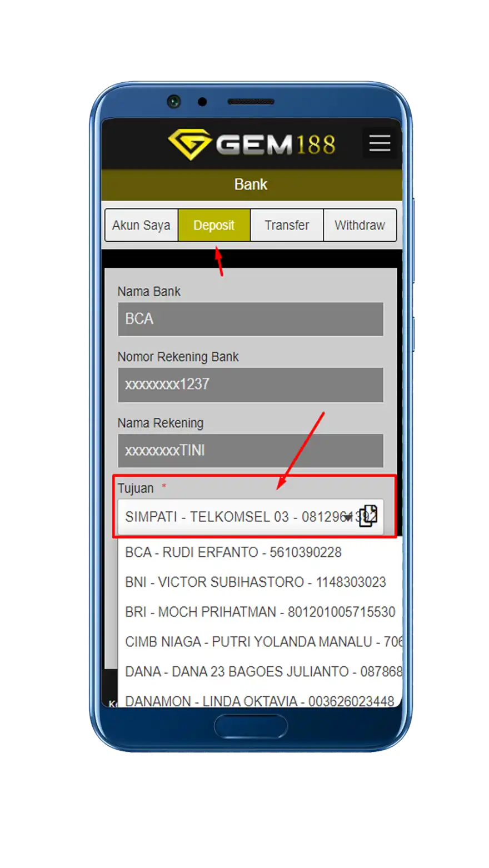Select the Deposit tab
This screenshot has width=489, height=868.
pos(214,225)
